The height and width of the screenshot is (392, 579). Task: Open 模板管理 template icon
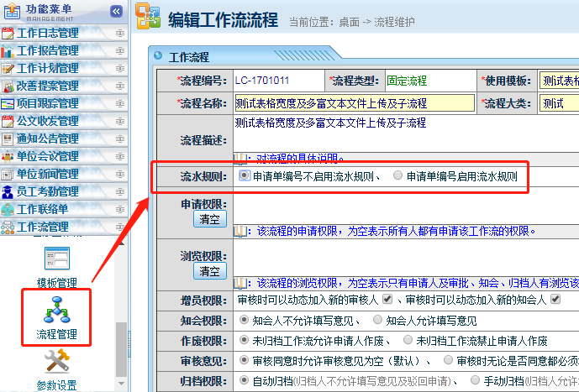tap(57, 259)
